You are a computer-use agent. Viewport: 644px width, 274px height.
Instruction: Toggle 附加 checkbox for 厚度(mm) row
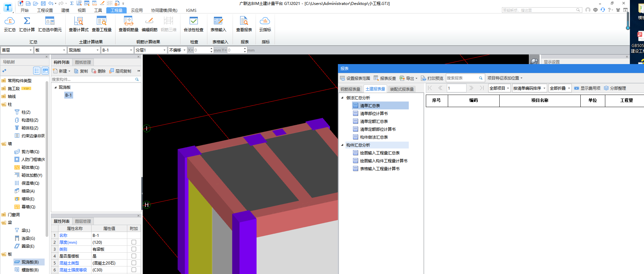(x=134, y=242)
